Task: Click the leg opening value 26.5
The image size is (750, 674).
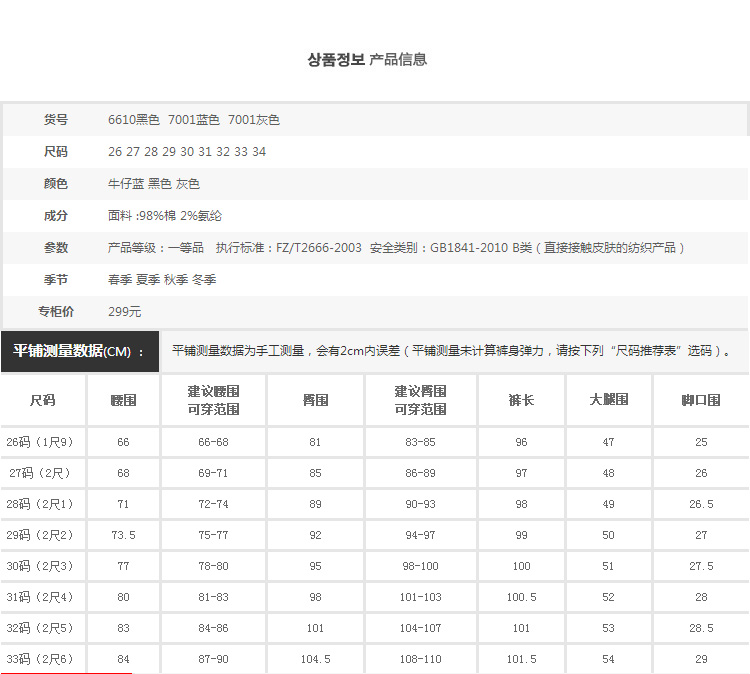Action: 701,504
